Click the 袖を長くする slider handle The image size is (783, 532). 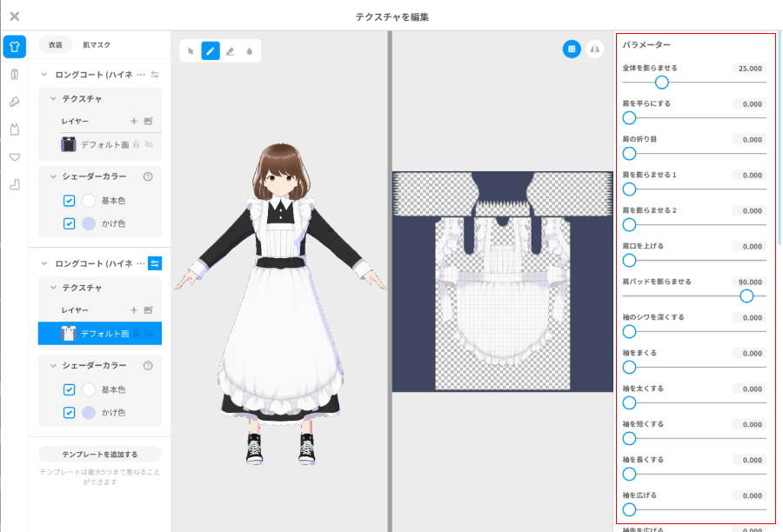(629, 474)
